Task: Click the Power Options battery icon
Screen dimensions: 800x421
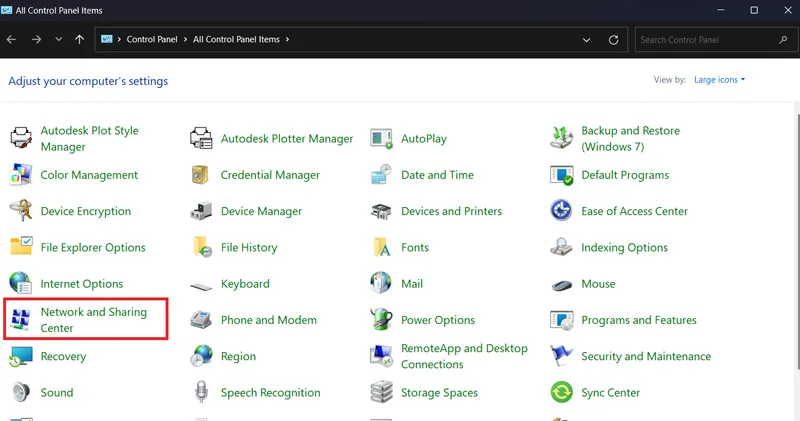Action: coord(381,320)
